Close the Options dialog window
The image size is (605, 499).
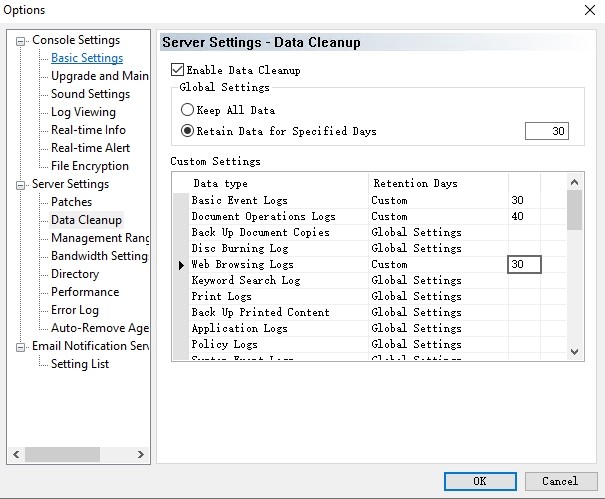click(x=585, y=10)
